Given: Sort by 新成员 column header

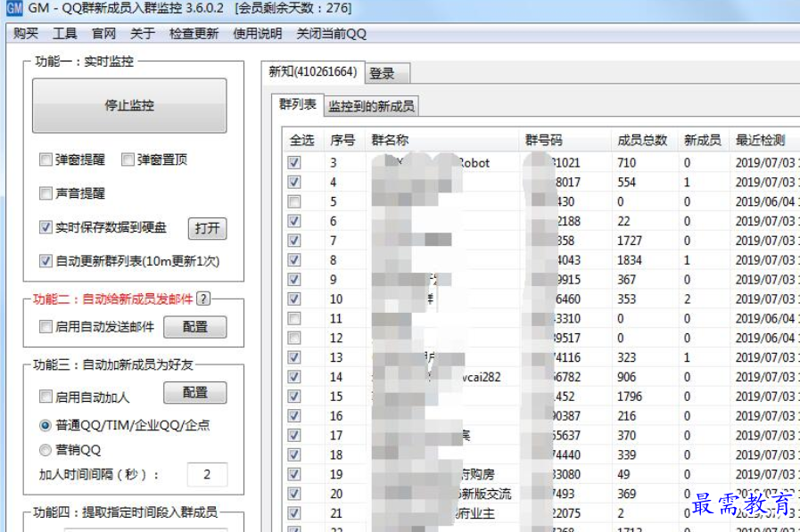Looking at the screenshot, I should point(703,140).
